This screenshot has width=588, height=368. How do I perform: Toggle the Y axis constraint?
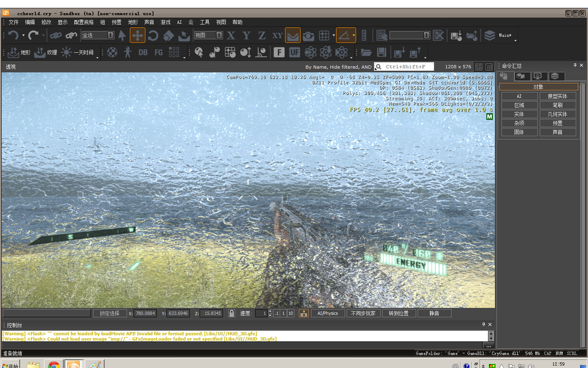(x=247, y=35)
